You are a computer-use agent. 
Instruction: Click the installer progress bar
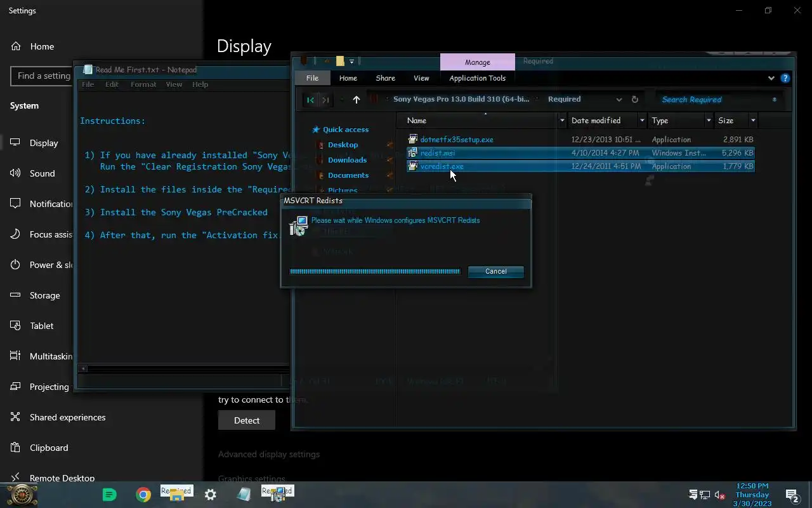click(x=376, y=271)
